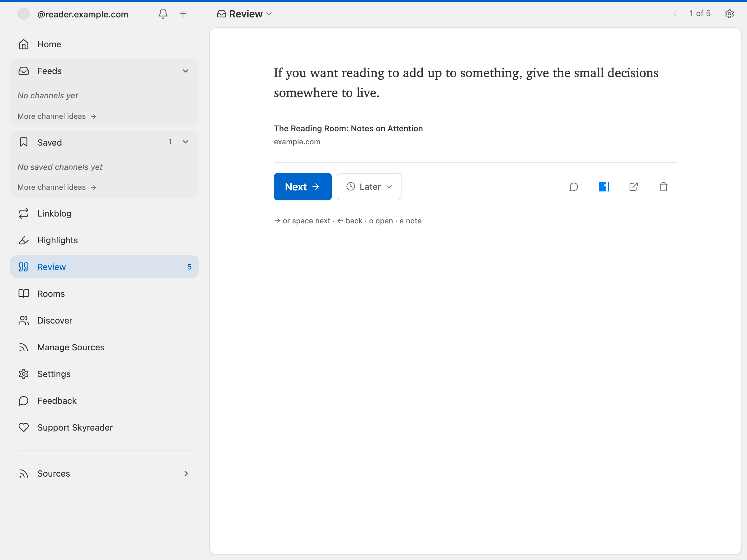Click the Feedback chat icon
This screenshot has height=560, width=747.
[24, 401]
